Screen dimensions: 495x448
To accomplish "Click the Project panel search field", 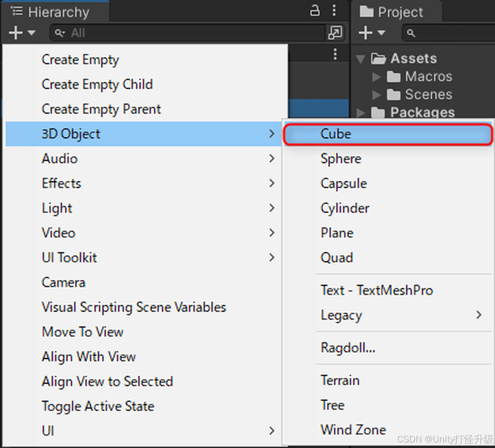I will pos(448,33).
